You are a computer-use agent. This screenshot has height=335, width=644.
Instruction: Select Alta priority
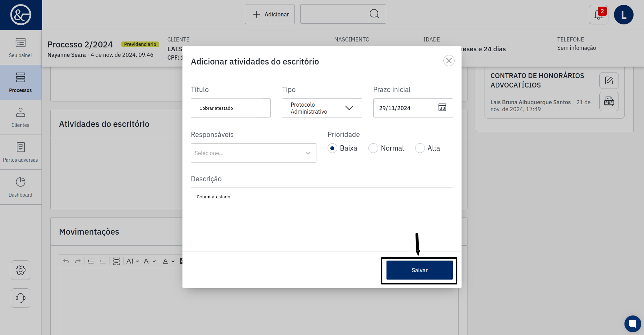pos(420,148)
